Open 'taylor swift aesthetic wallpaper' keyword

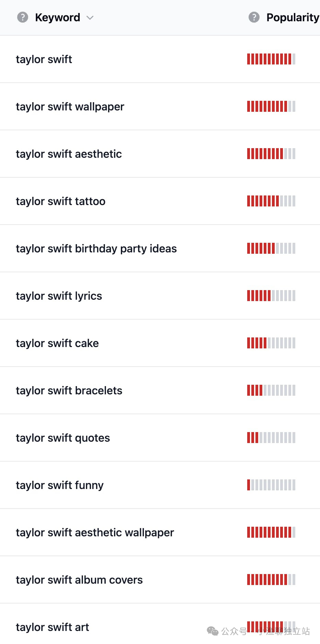95,533
